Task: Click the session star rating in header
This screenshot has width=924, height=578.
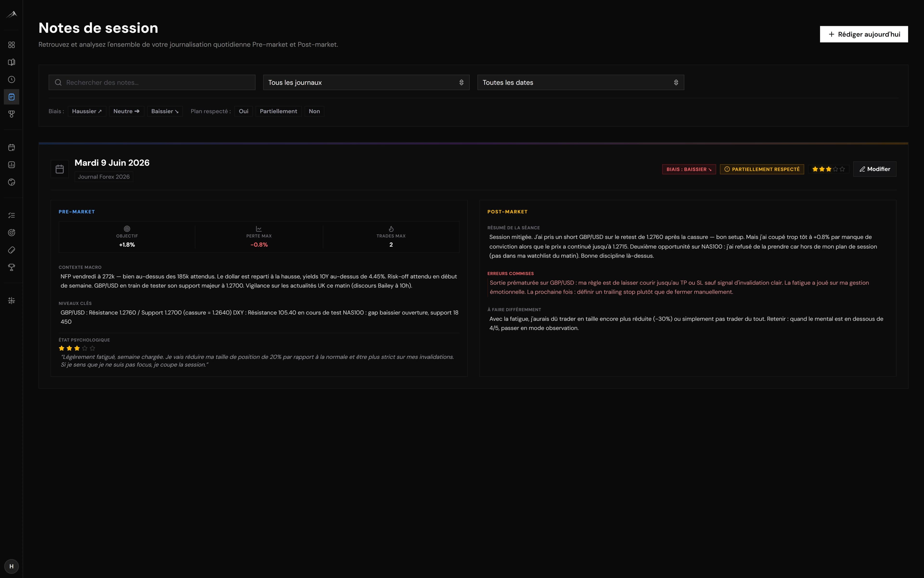Action: 828,169
